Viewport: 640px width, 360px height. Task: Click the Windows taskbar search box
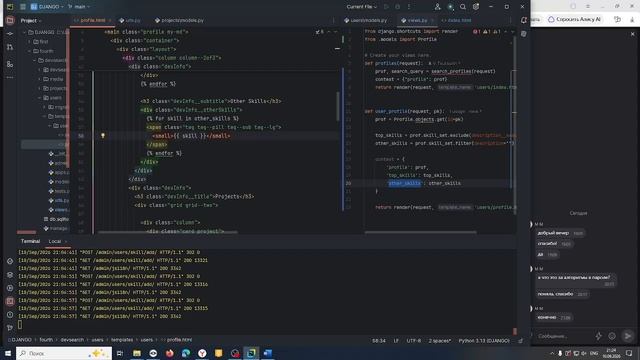[64, 353]
